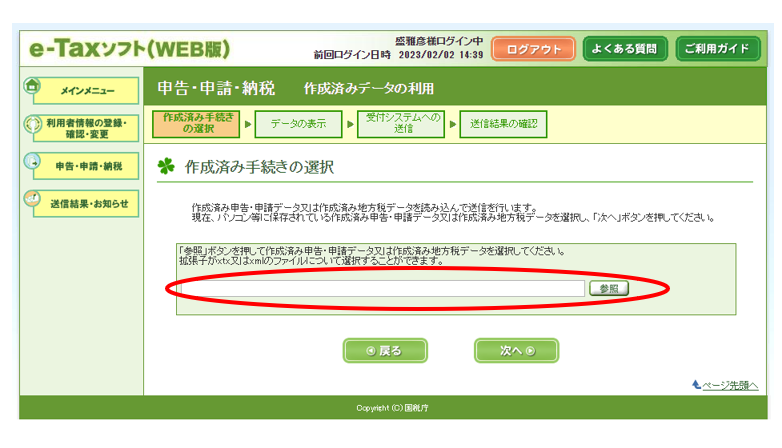Select the データの表示 step

[x=298, y=124]
